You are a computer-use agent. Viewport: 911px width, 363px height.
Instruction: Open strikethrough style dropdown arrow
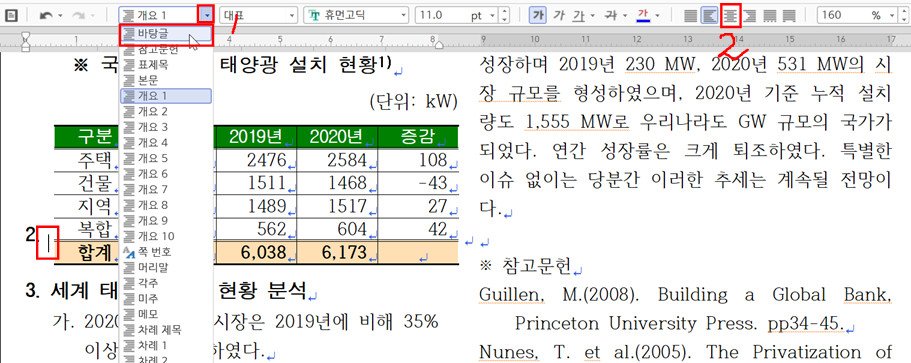tap(624, 16)
